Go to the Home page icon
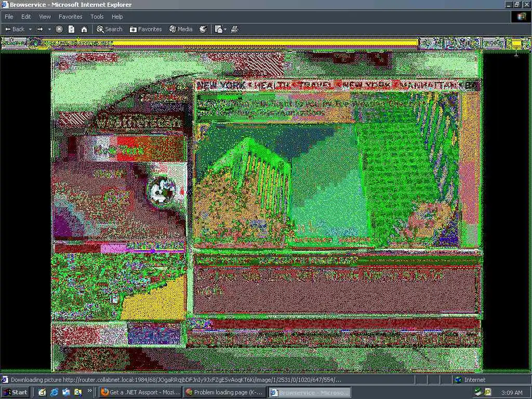Screen dimensions: 532x399 pyautogui.click(x=84, y=29)
